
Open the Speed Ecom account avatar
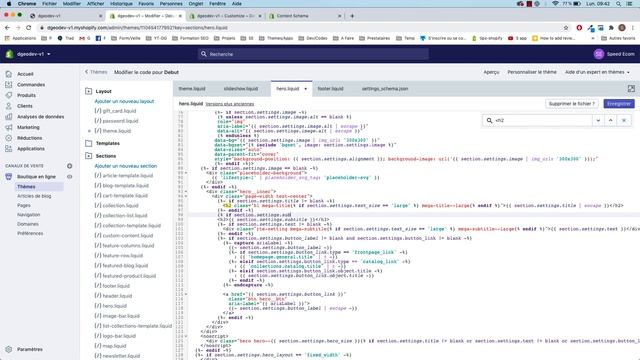pyautogui.click(x=598, y=54)
